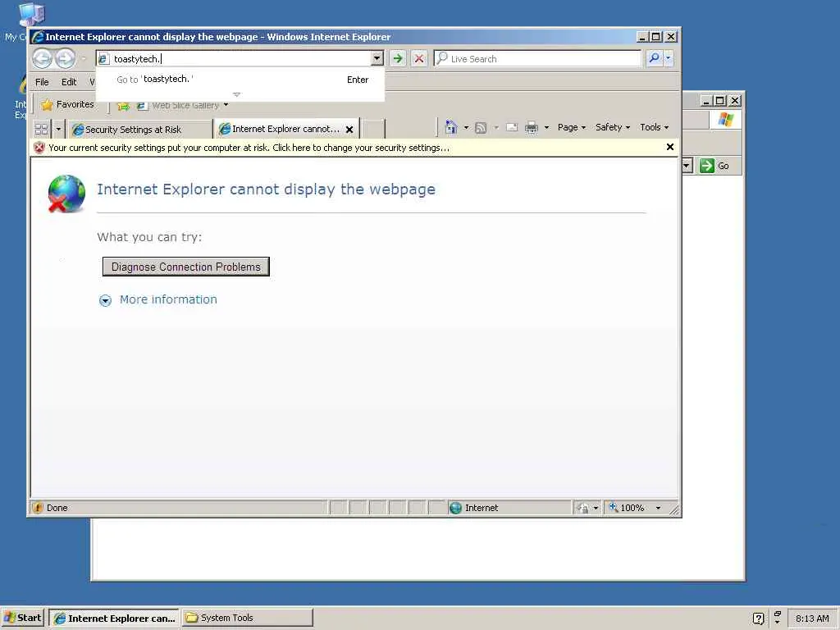This screenshot has width=840, height=630.
Task: Open the tab list dropdown arrow
Action: tap(58, 129)
